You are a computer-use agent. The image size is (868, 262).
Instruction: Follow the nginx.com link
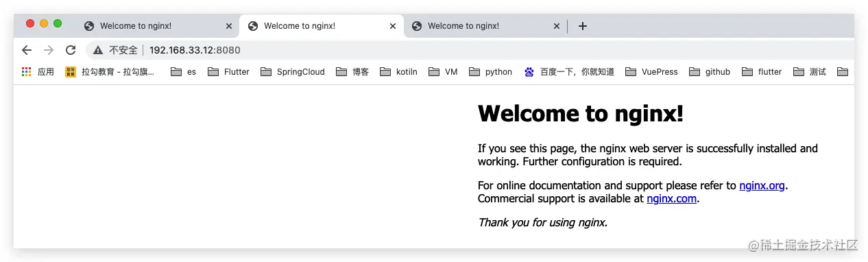tap(671, 199)
